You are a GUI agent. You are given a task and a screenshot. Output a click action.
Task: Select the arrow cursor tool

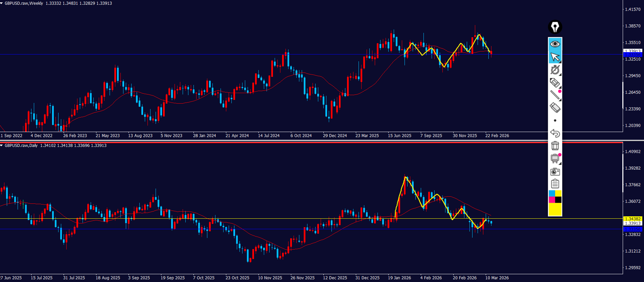pyautogui.click(x=555, y=57)
